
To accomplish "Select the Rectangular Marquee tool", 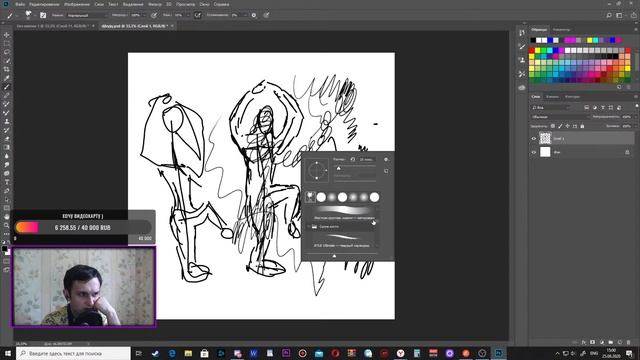I will point(7,44).
